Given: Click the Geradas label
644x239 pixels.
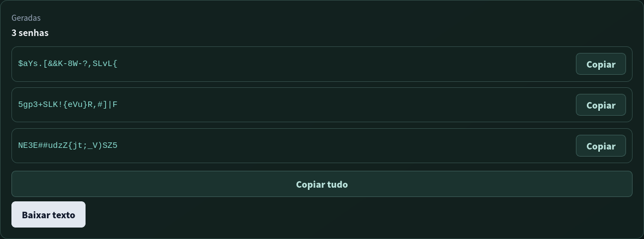Looking at the screenshot, I should (26, 17).
